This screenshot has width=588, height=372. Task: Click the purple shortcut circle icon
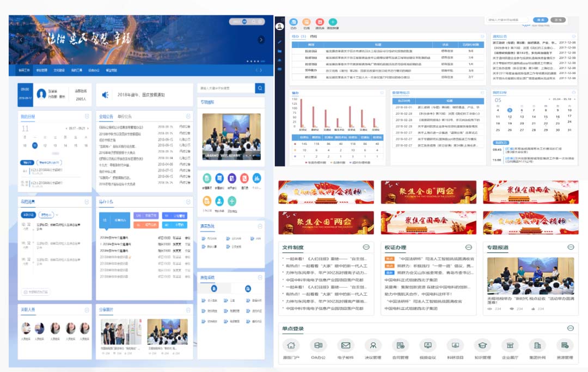coord(232,178)
